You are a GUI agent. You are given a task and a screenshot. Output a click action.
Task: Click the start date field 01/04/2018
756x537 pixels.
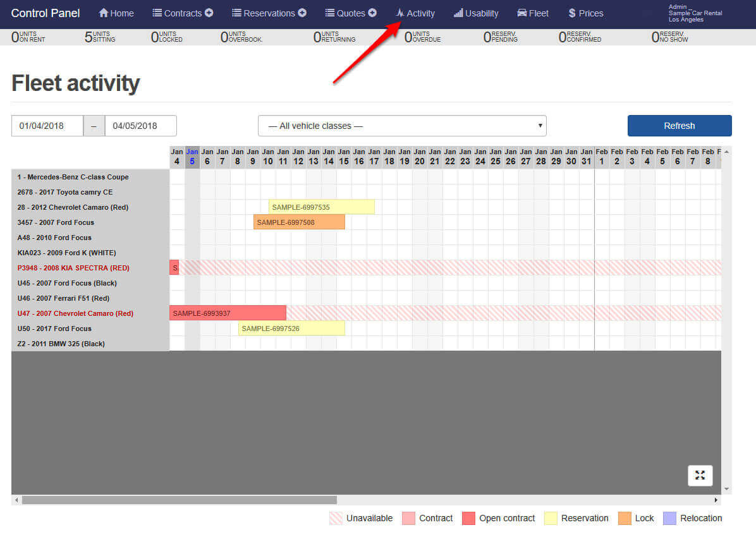[47, 126]
